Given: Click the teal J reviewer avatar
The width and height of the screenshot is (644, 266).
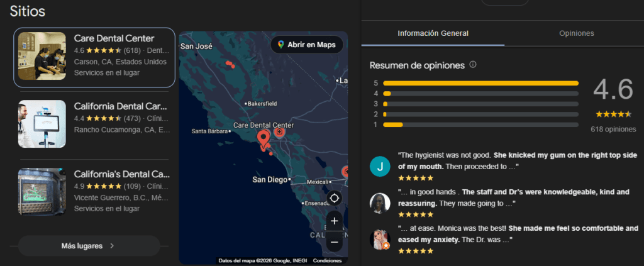Looking at the screenshot, I should [380, 167].
